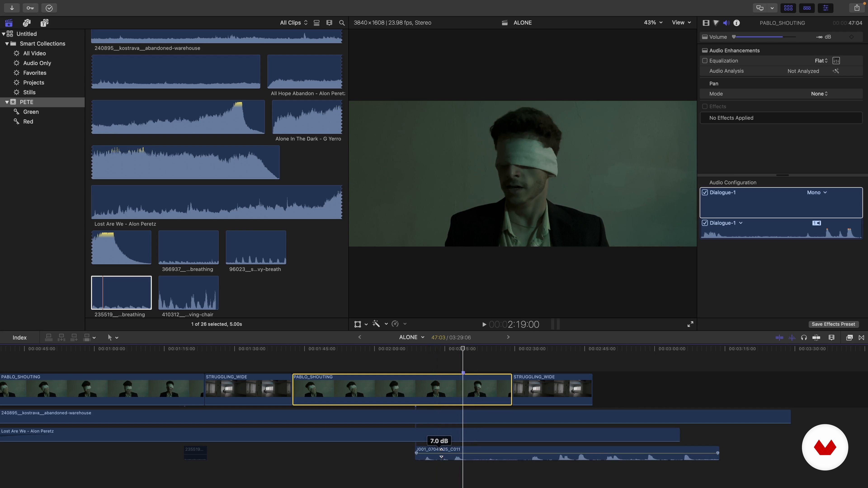Select the Projects smart collection
The width and height of the screenshot is (868, 488).
pos(34,82)
